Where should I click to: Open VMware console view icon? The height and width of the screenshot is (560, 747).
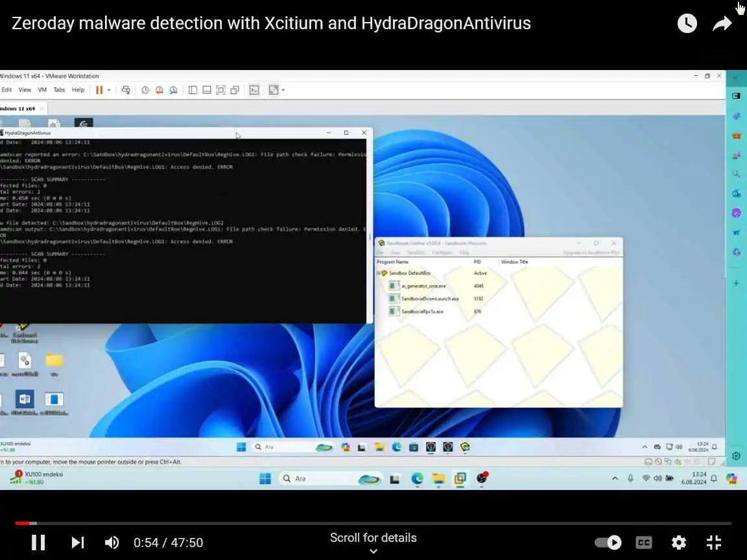(x=254, y=90)
